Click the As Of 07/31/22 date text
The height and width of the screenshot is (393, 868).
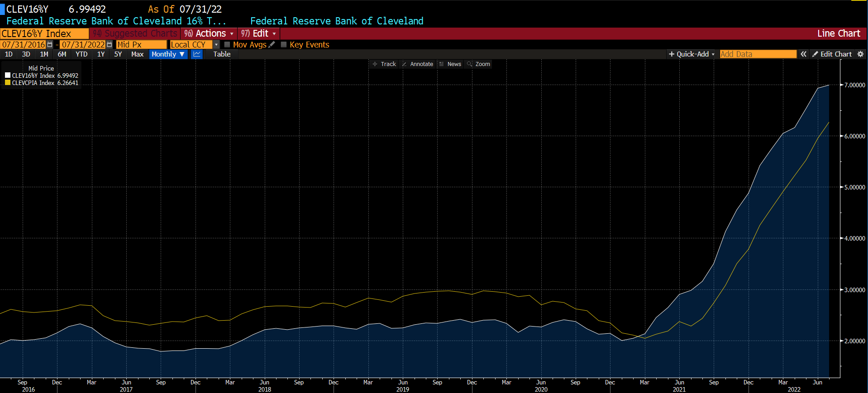[x=185, y=9]
